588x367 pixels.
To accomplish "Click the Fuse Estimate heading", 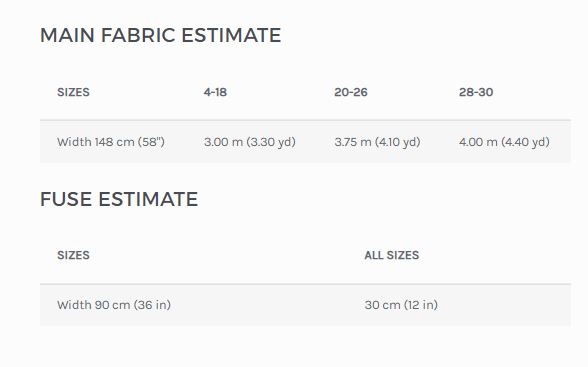I will [x=119, y=199].
